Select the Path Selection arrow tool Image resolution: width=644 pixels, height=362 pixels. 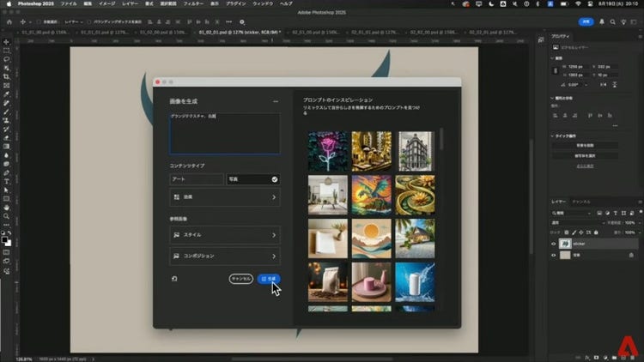6,190
